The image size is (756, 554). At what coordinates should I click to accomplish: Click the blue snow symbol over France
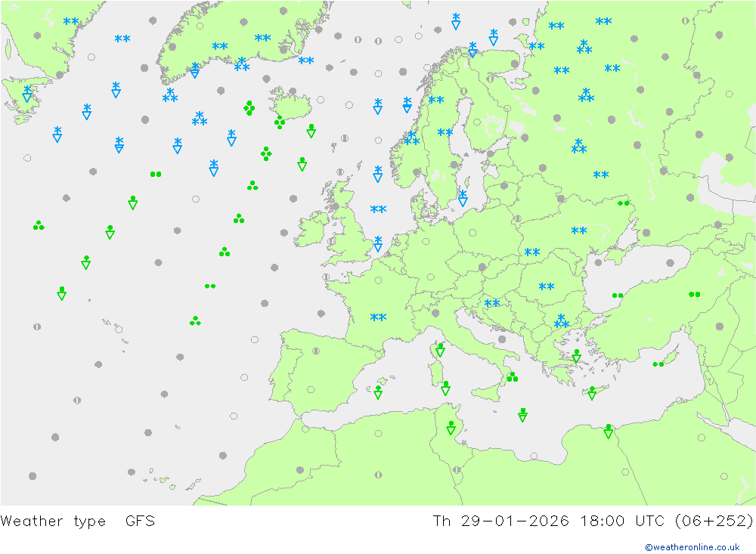[x=378, y=317]
